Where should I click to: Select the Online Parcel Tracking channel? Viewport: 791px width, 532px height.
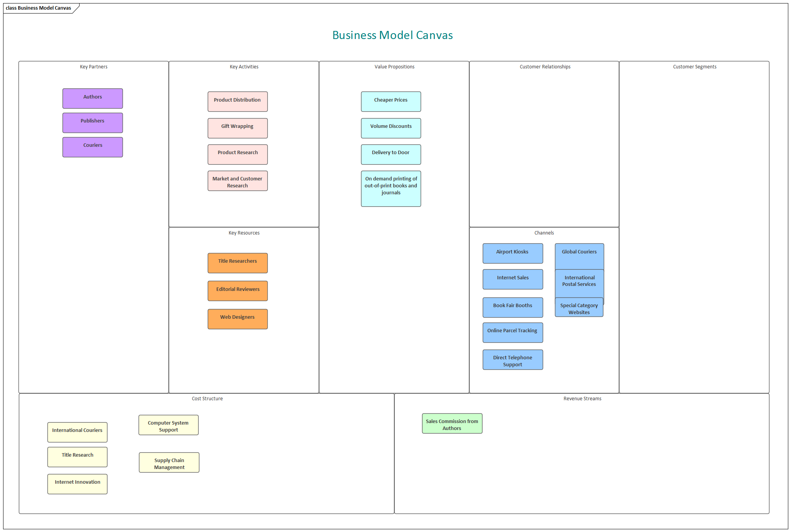point(513,332)
